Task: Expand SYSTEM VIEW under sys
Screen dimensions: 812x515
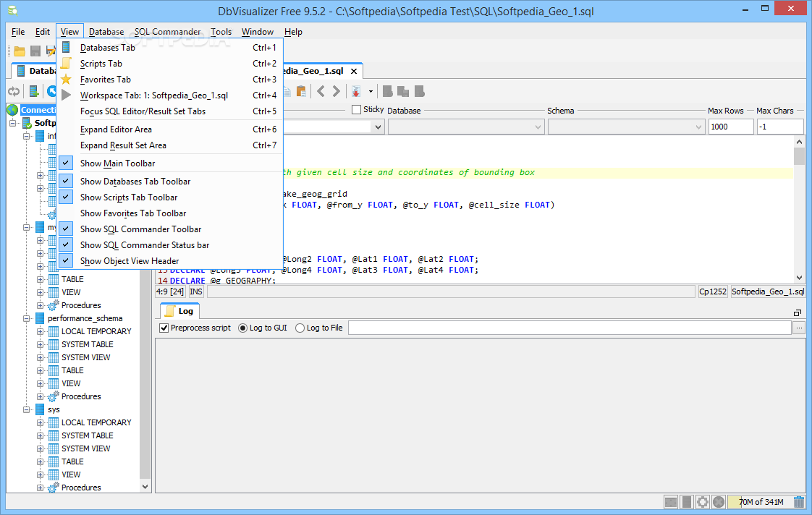Action: pos(40,448)
